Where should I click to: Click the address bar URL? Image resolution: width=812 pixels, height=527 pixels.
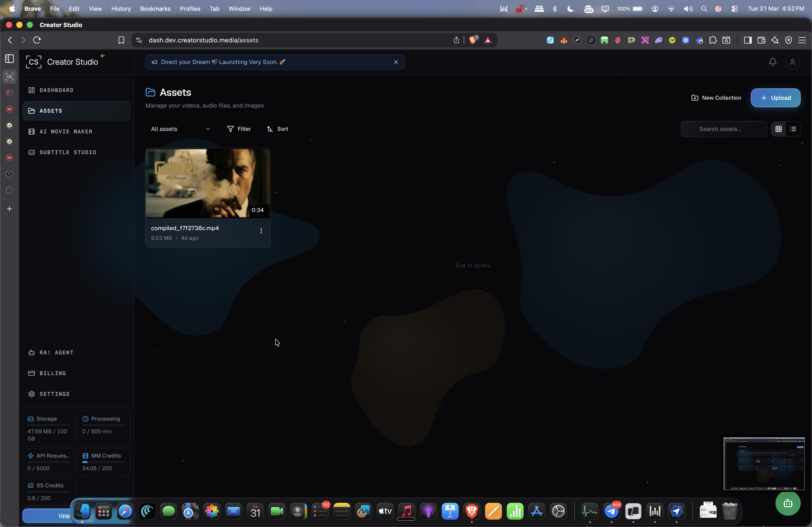[203, 40]
